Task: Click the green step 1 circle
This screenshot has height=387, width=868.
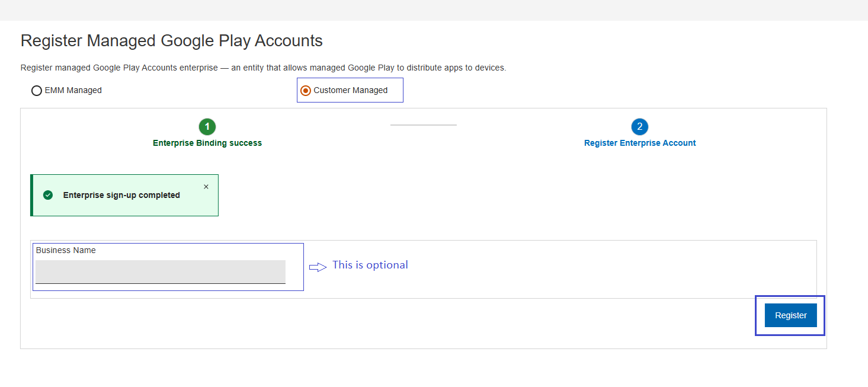Action: pos(207,126)
